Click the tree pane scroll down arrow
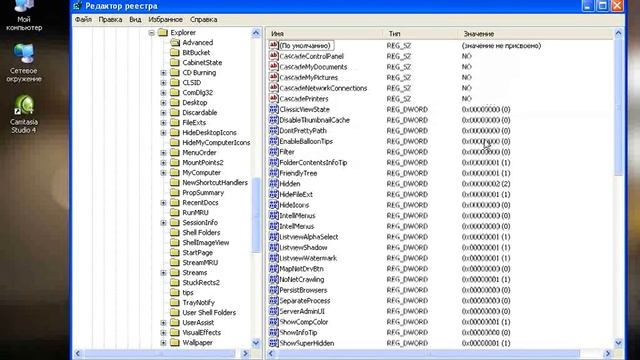 (x=256, y=343)
